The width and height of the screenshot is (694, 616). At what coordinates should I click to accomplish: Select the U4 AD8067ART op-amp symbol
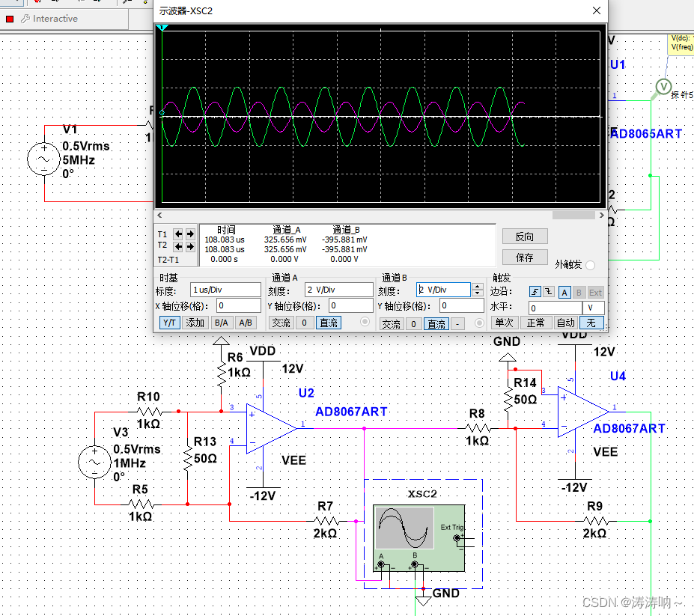(x=582, y=412)
